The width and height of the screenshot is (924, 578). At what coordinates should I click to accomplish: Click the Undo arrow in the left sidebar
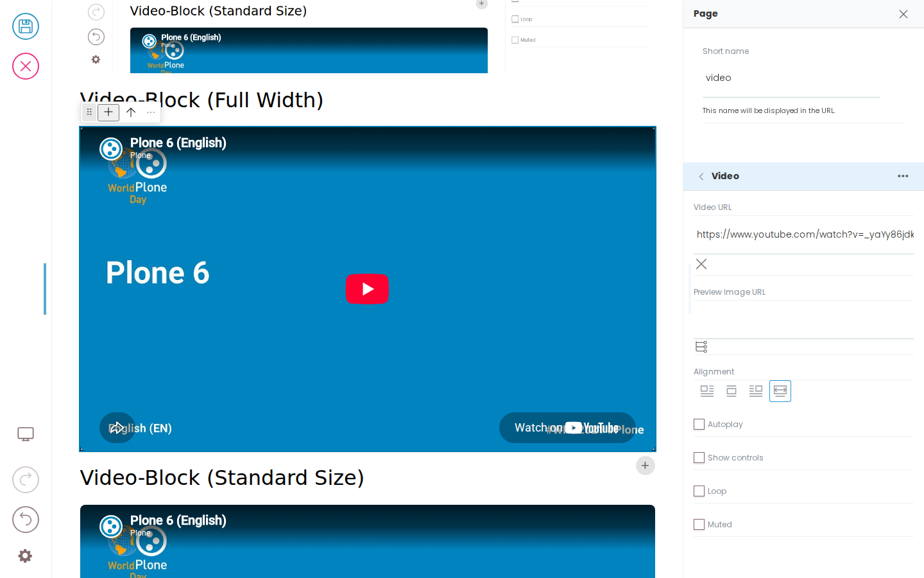(x=26, y=520)
